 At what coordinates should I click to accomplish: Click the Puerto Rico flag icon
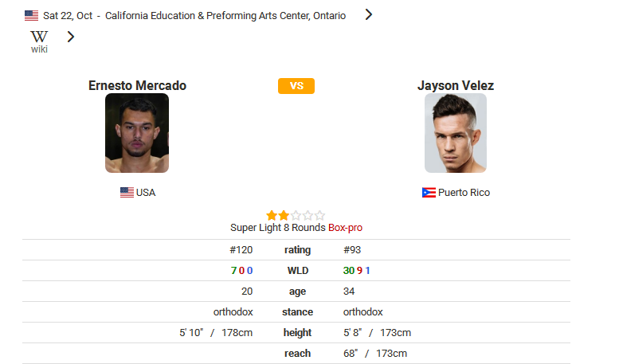429,192
